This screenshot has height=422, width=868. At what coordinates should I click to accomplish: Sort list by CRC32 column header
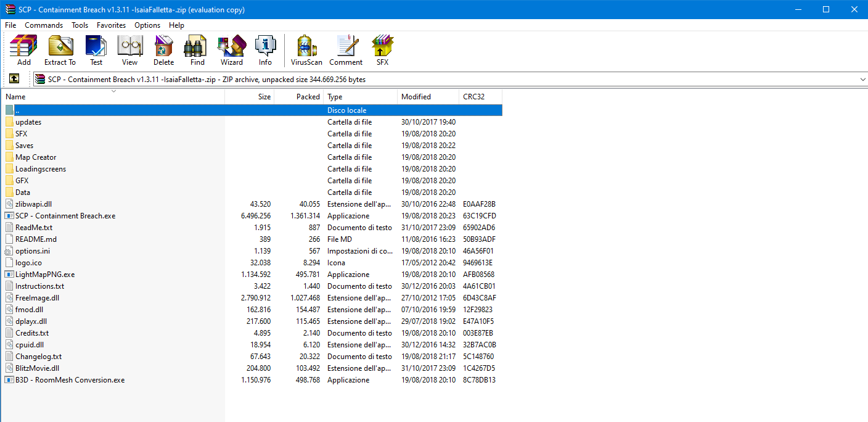click(x=481, y=97)
